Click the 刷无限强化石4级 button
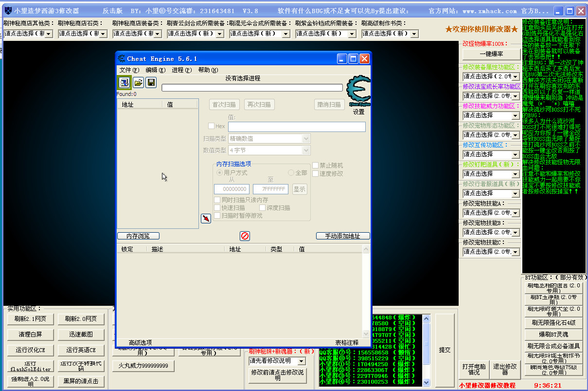Screen dimensions: 588x391 coord(553,323)
